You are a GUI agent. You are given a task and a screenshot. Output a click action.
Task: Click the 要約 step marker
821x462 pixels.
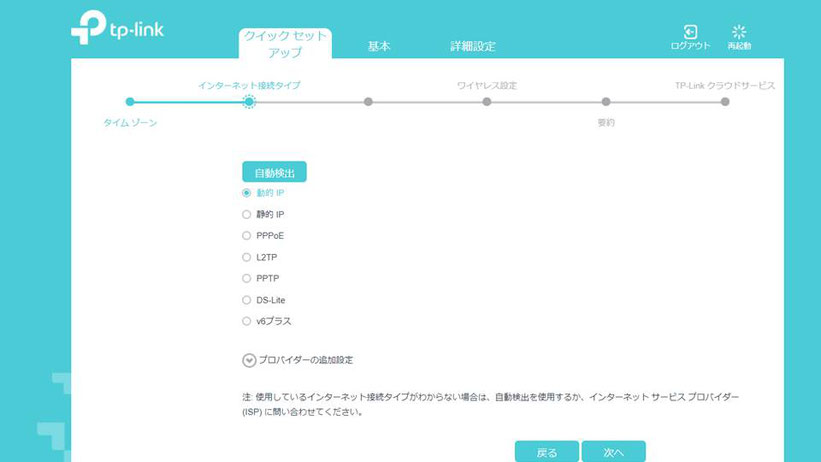[606, 102]
